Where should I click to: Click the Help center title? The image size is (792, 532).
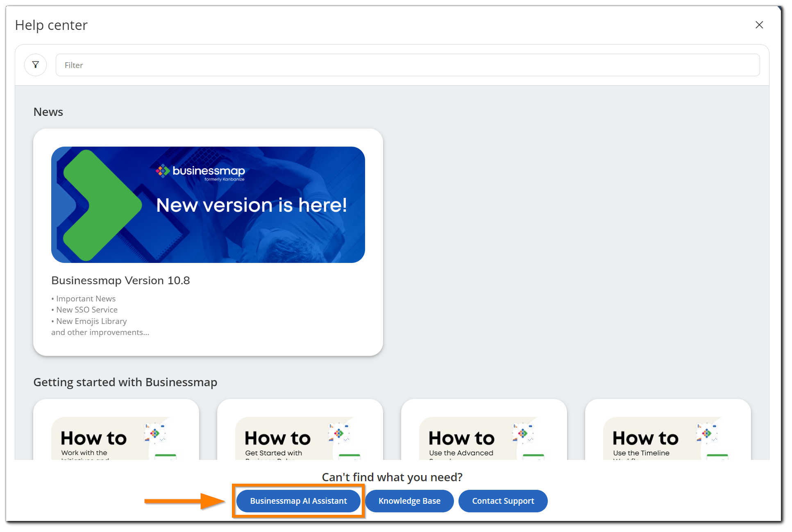click(x=51, y=25)
